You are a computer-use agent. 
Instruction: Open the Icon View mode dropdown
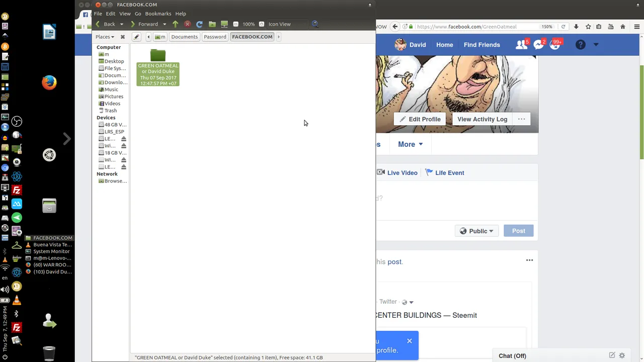point(287,24)
